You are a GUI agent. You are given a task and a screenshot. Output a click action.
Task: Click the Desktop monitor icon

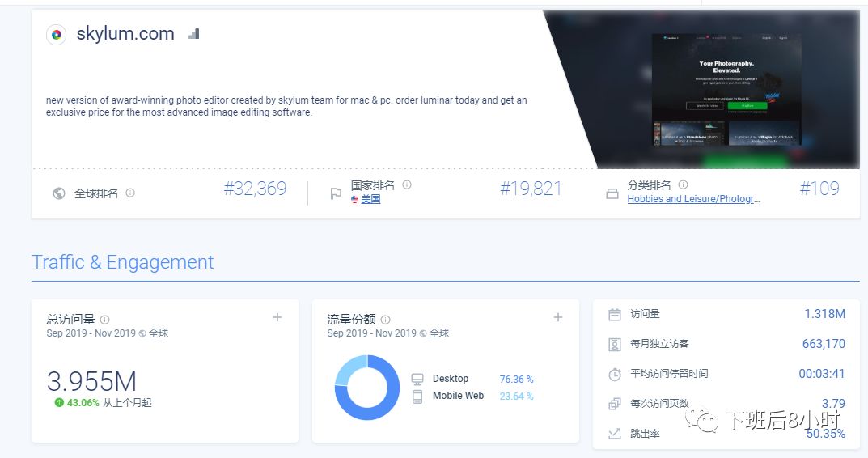(x=417, y=379)
